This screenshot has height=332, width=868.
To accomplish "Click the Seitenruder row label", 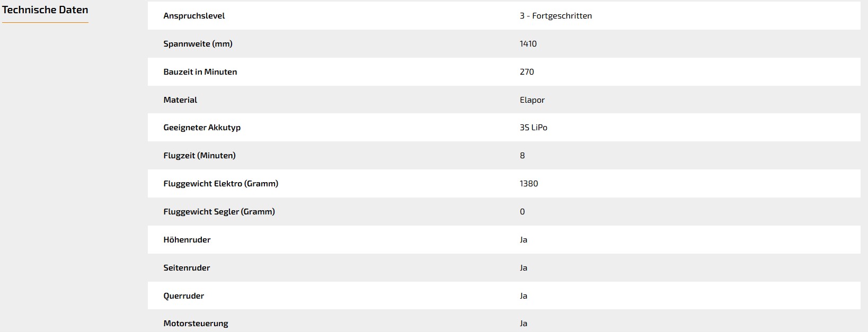I will pyautogui.click(x=187, y=268).
